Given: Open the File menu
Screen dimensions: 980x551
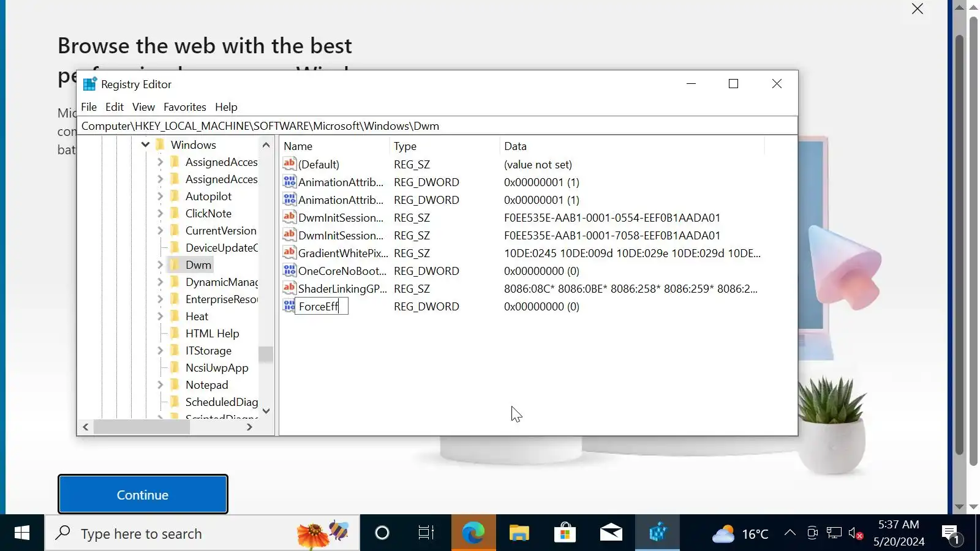Looking at the screenshot, I should coord(89,107).
